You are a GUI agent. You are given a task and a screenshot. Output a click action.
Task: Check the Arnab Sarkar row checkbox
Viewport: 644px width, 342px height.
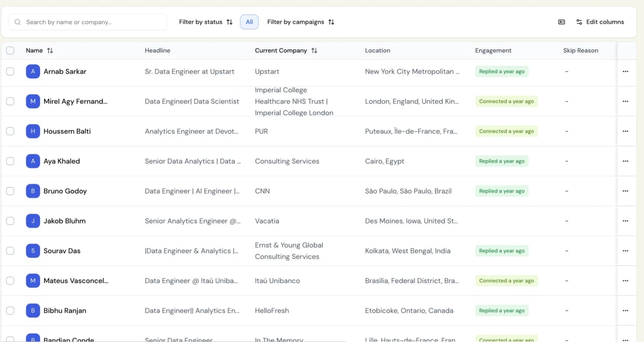10,71
